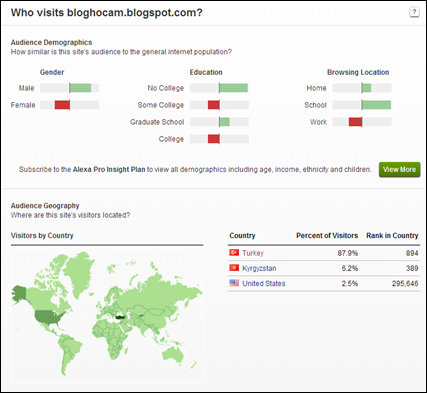Click the Work browsing location bar
The image size is (427, 393).
coord(362,122)
